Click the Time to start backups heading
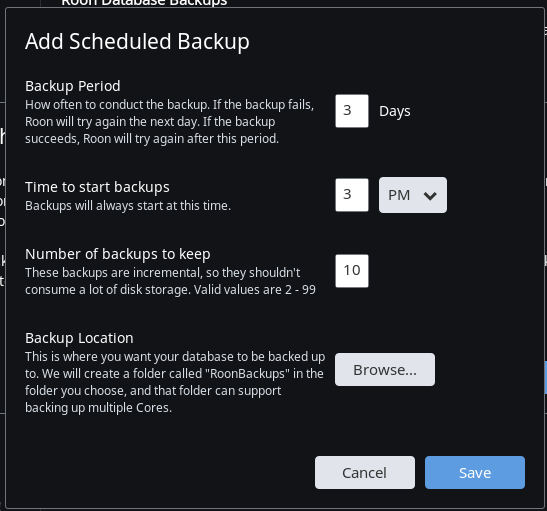This screenshot has width=547, height=511. coord(97,187)
